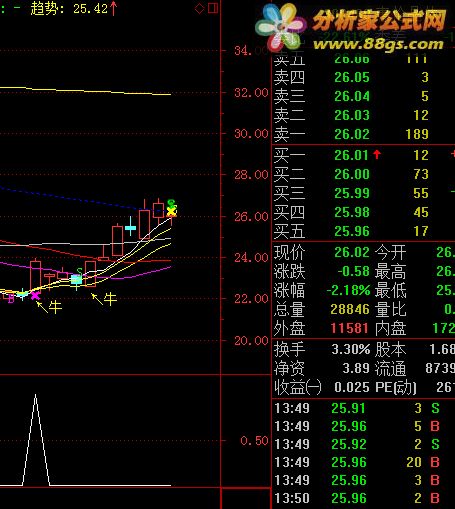Click the 卖四 26.05 price level

tap(352, 77)
